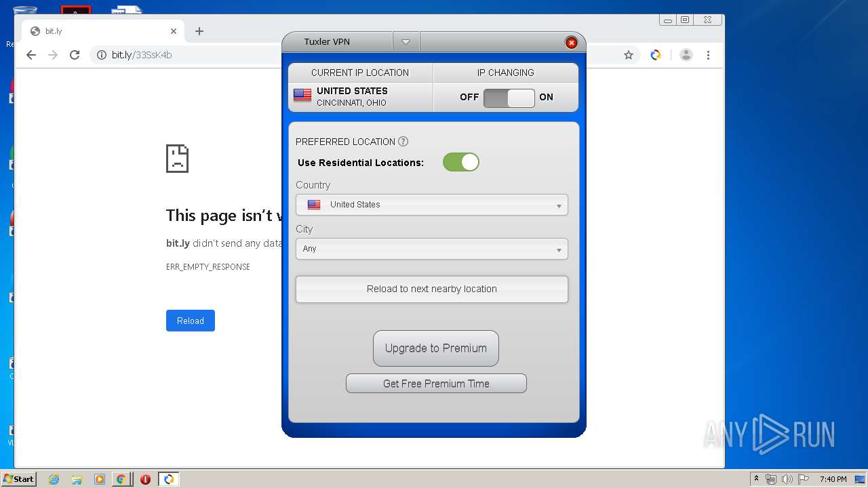Click the volume tray icon
The height and width of the screenshot is (488, 868).
787,479
